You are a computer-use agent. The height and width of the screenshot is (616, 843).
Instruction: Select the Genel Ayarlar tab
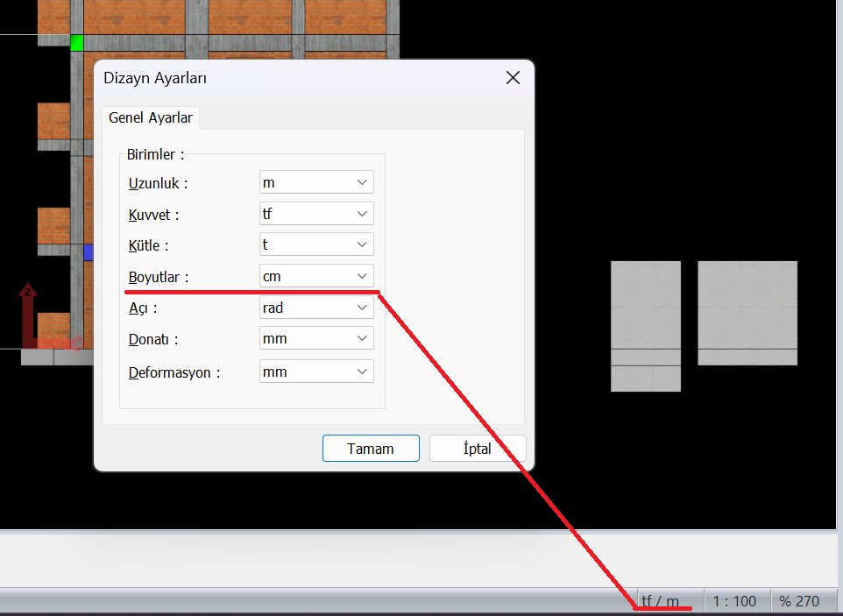[x=151, y=117]
